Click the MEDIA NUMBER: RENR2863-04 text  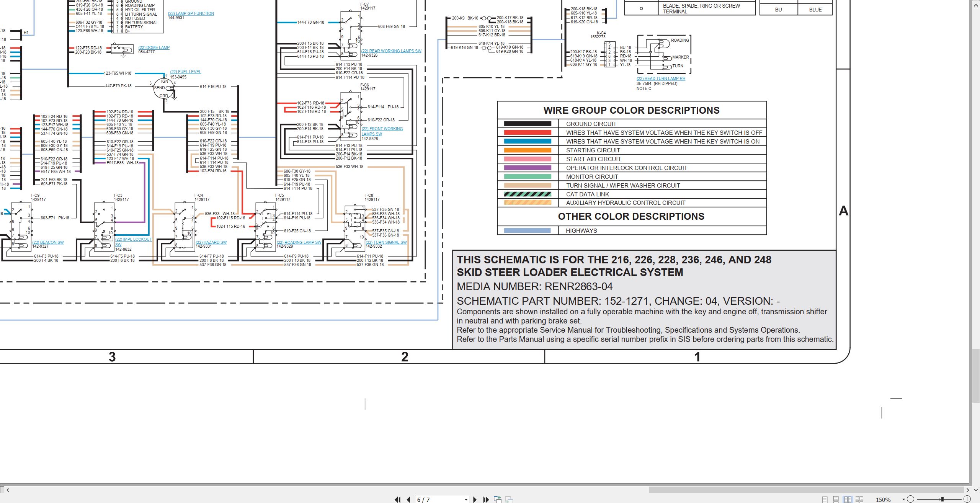(534, 286)
